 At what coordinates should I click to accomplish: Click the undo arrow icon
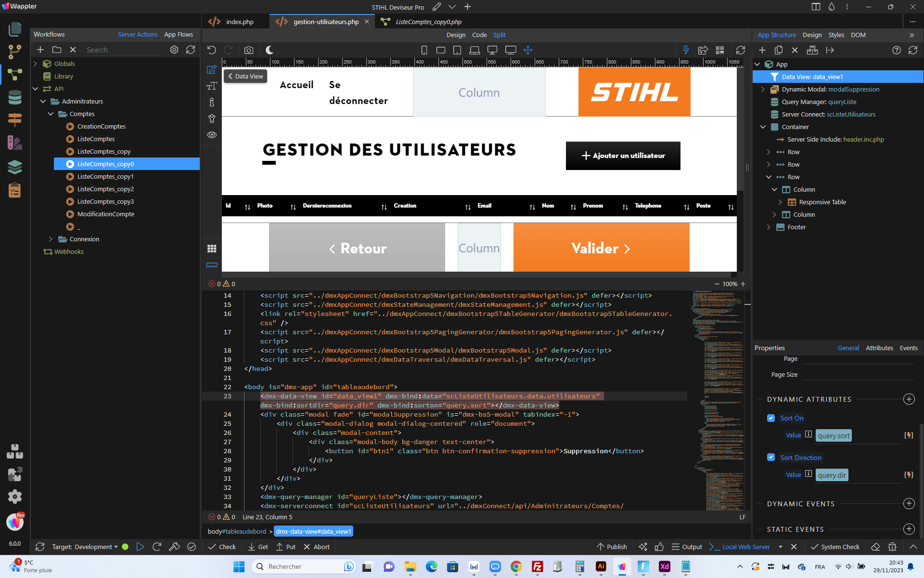point(212,50)
